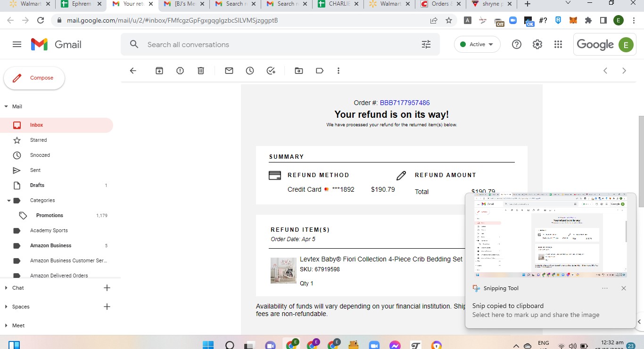644x349 pixels.
Task: Move email to another folder
Action: 299,71
